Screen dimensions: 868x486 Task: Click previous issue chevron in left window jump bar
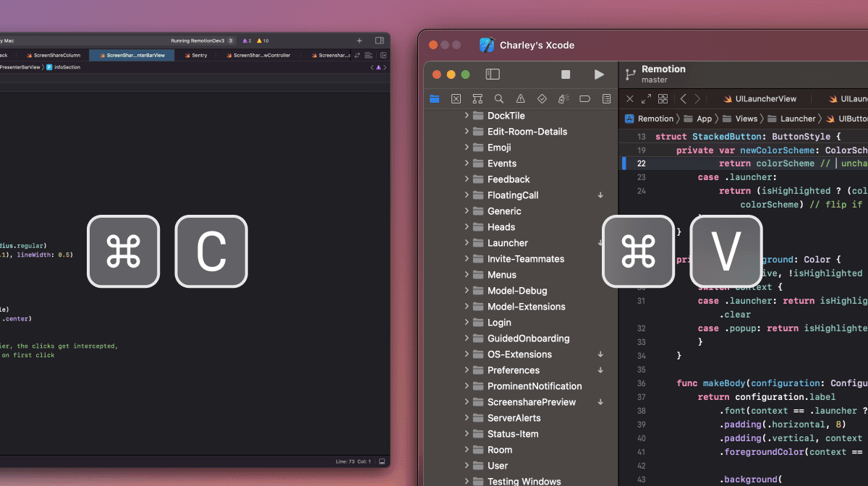(372, 67)
